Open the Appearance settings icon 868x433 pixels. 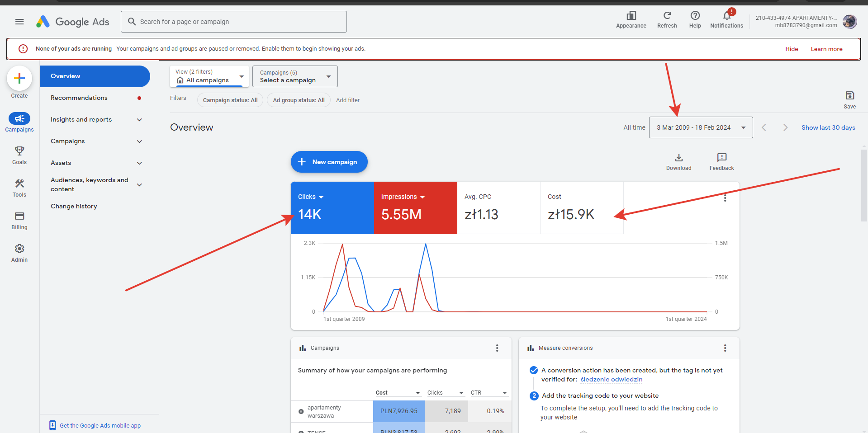coord(631,20)
